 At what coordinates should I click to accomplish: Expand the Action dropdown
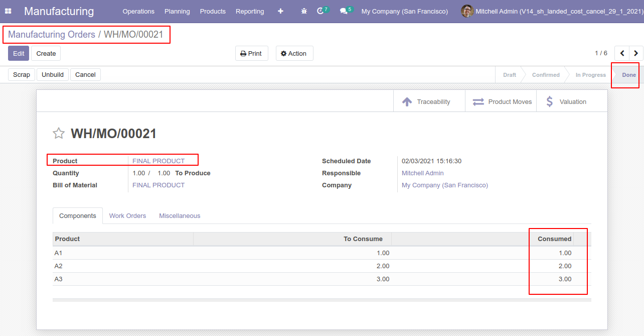(x=294, y=53)
